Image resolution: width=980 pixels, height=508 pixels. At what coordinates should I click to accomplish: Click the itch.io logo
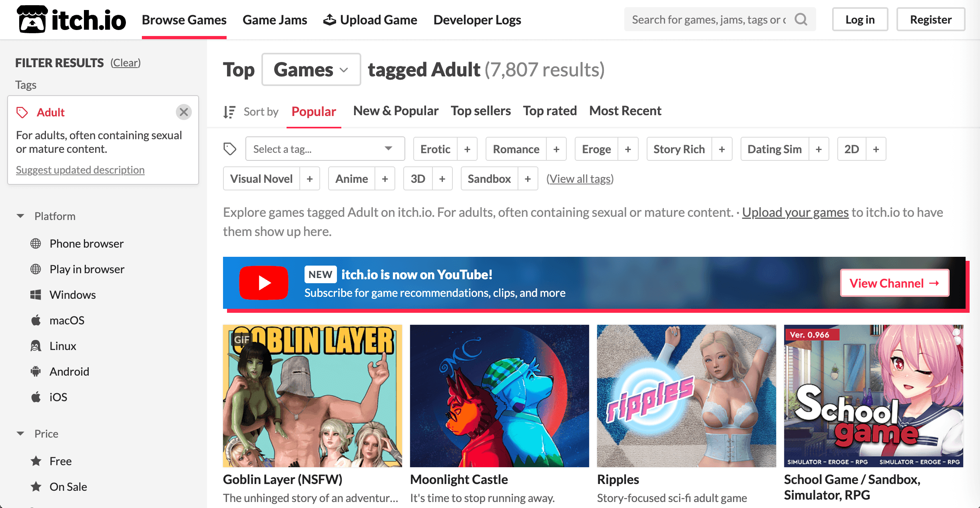tap(71, 19)
